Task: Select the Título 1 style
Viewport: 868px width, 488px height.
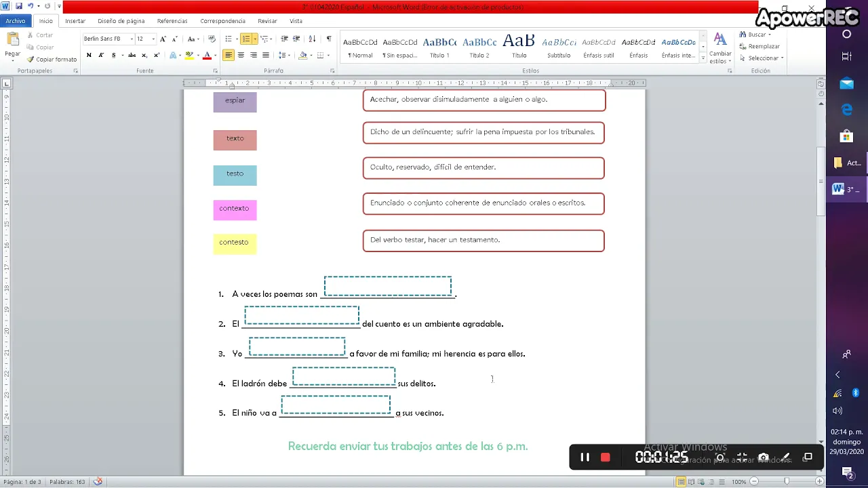Action: 439,47
